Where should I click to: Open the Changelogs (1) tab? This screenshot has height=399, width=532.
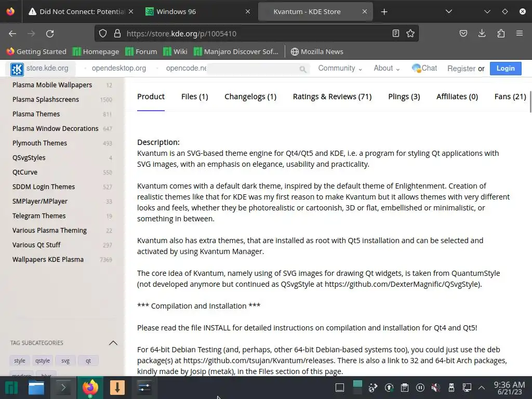point(250,97)
